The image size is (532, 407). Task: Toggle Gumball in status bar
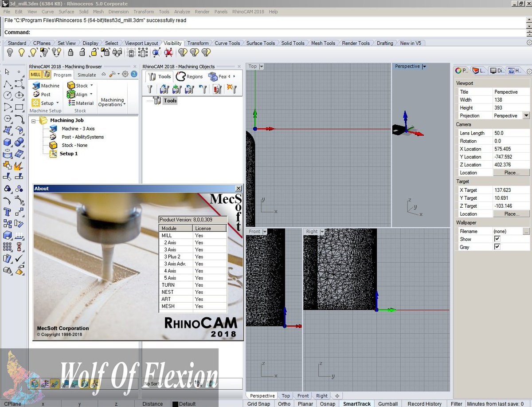tap(388, 403)
